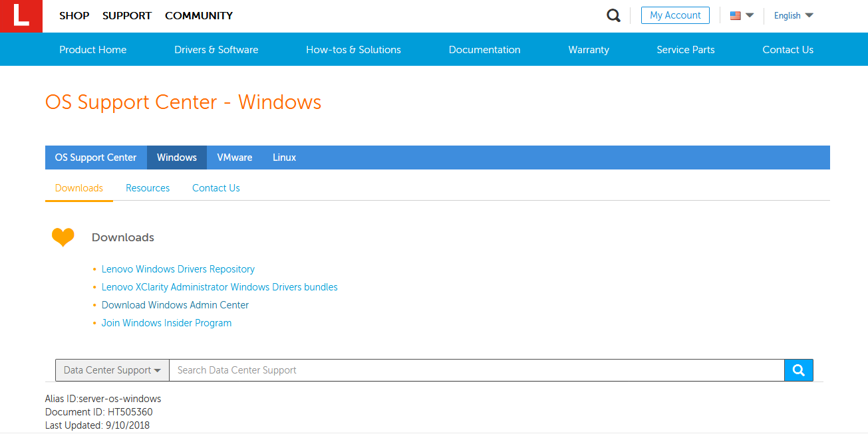Open How-tos & Solutions section
This screenshot has height=434, width=868.
353,49
